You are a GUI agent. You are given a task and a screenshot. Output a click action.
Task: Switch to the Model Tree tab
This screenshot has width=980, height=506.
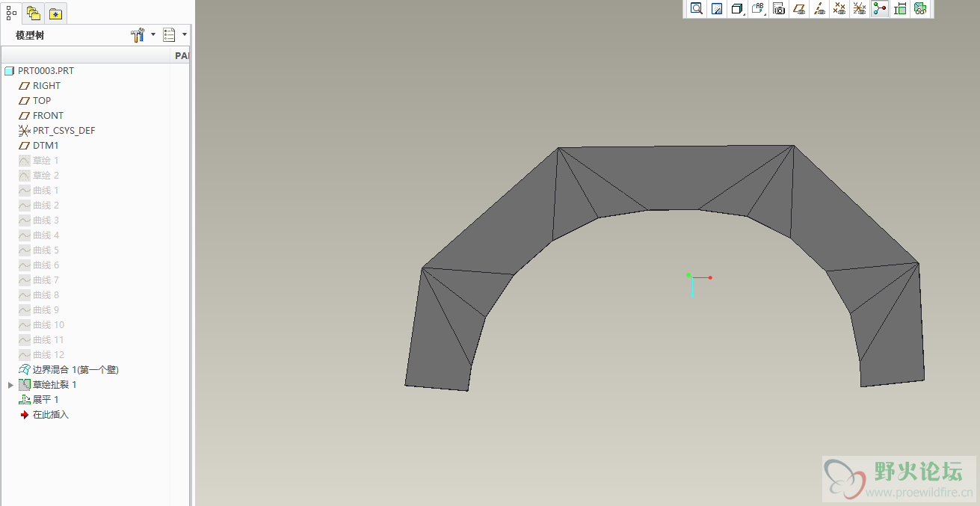click(11, 13)
